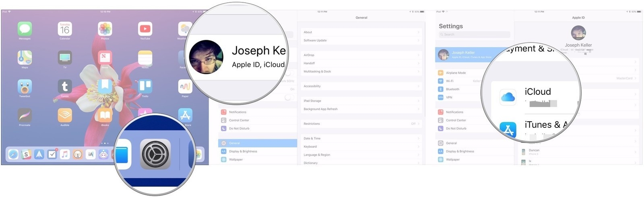Open Overcast podcast app in the dock
This screenshot has width=644, height=198.
(x=78, y=154)
